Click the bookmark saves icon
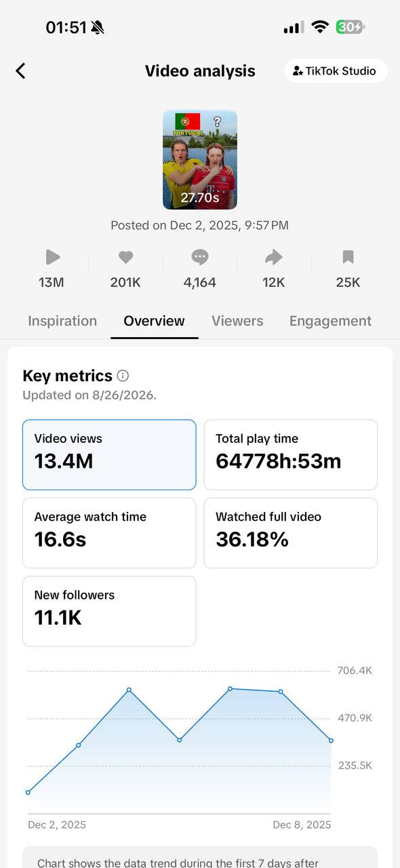 point(348,257)
